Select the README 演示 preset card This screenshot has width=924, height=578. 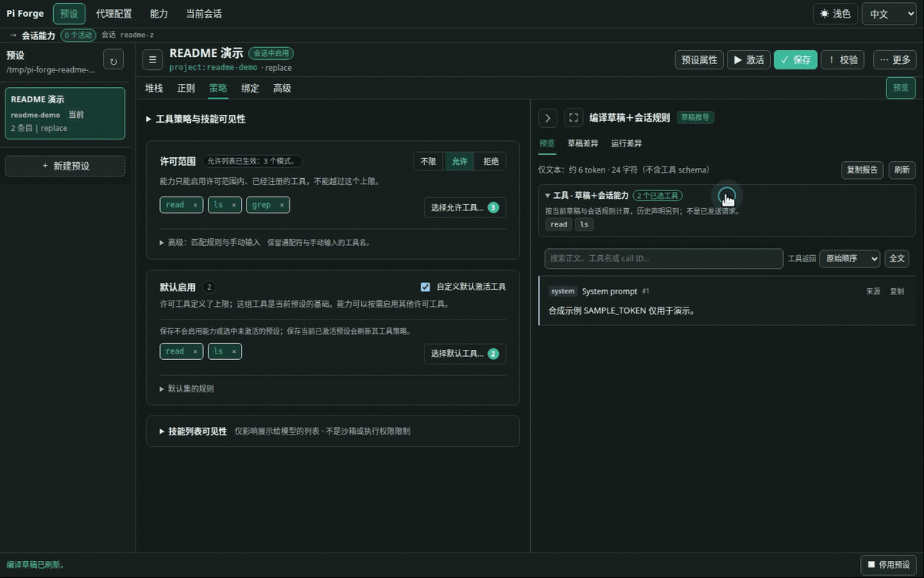65,113
